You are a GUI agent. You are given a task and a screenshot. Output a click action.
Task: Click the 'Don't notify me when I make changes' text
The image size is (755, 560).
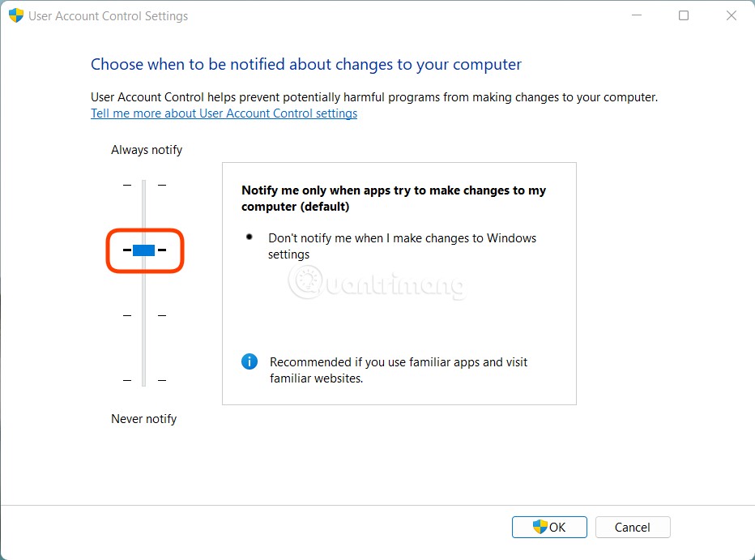tap(403, 246)
